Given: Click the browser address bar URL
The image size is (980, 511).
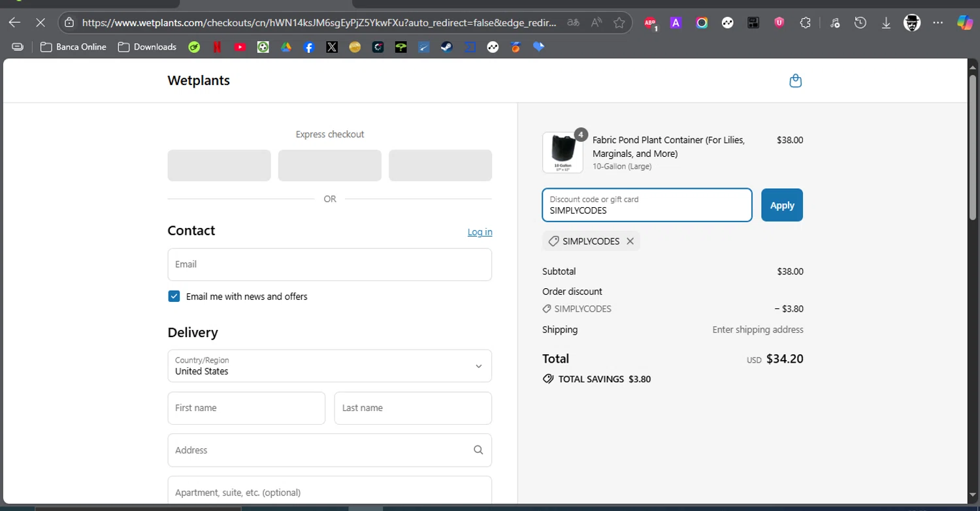Looking at the screenshot, I should click(319, 23).
